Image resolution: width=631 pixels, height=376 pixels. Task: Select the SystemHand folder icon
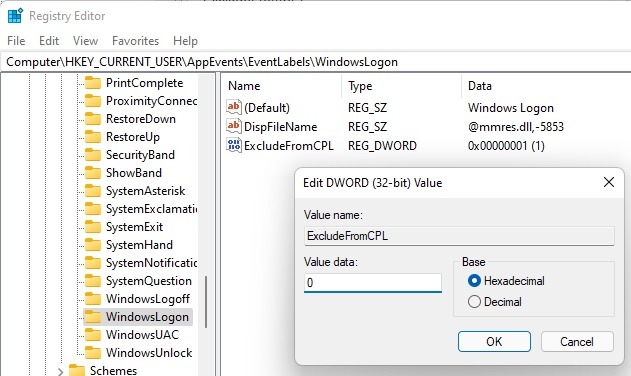click(93, 245)
